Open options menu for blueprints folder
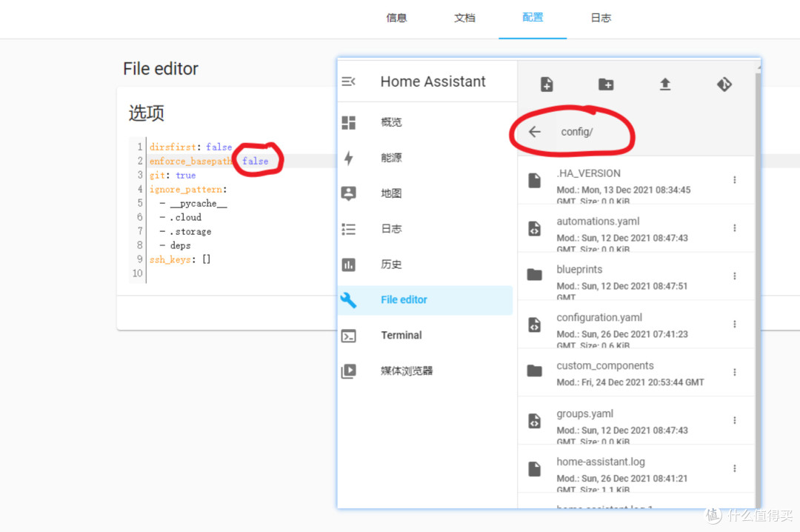This screenshot has width=800, height=532. pos(735,276)
